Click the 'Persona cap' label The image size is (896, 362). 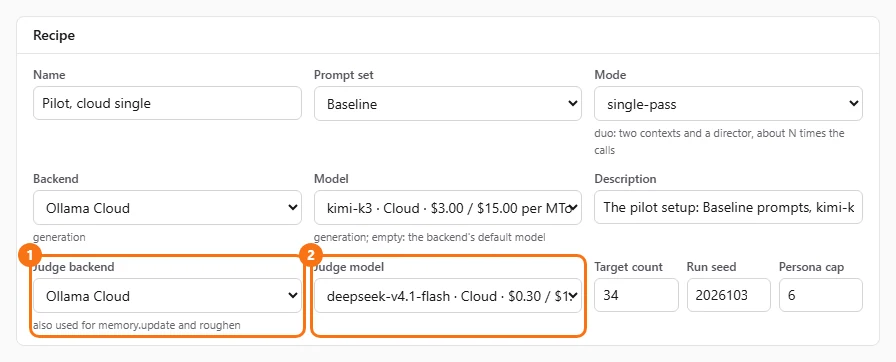tap(811, 267)
